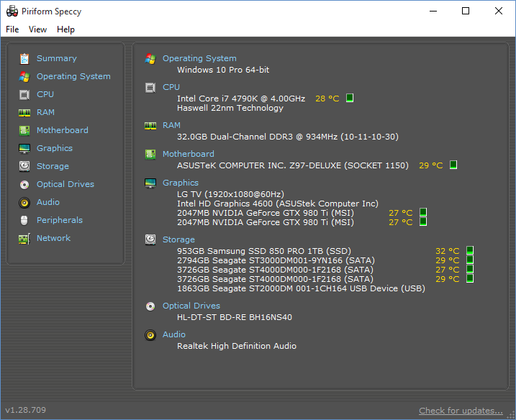
Task: Click the CPU chip icon in summary panel
Action: point(150,88)
